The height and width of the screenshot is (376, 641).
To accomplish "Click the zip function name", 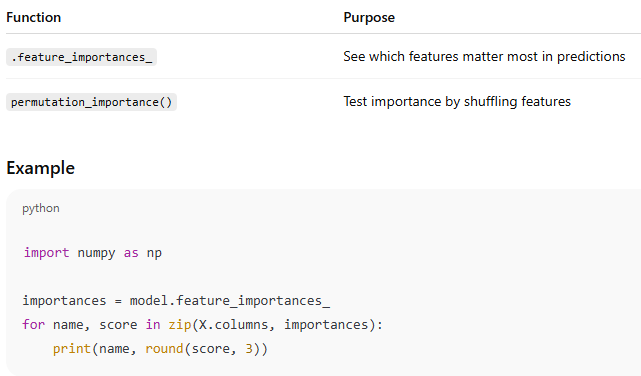I will pyautogui.click(x=179, y=325).
